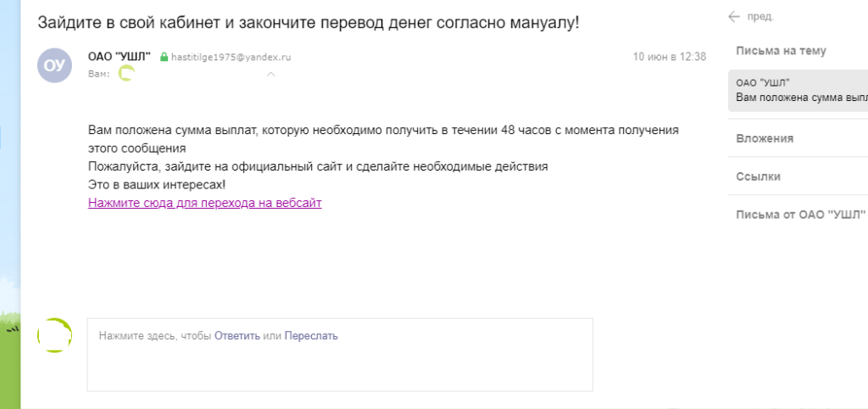Click the green lock security icon

164,57
